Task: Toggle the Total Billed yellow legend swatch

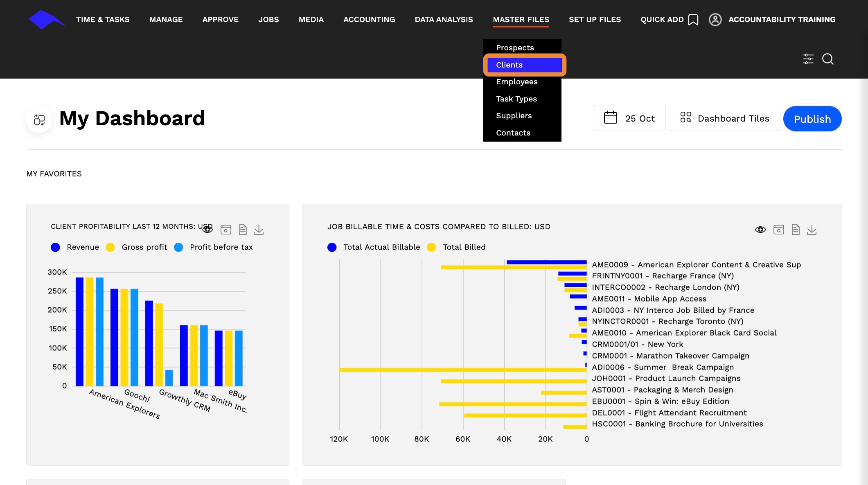Action: coord(431,247)
